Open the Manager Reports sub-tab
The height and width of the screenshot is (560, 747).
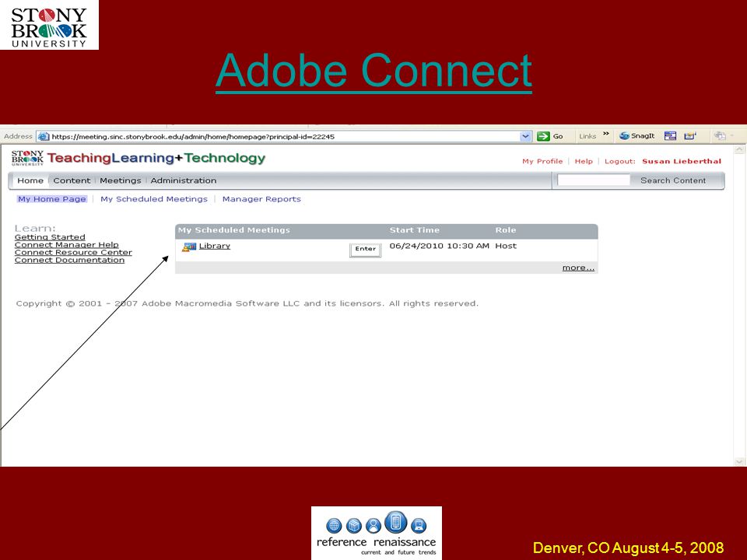(261, 199)
